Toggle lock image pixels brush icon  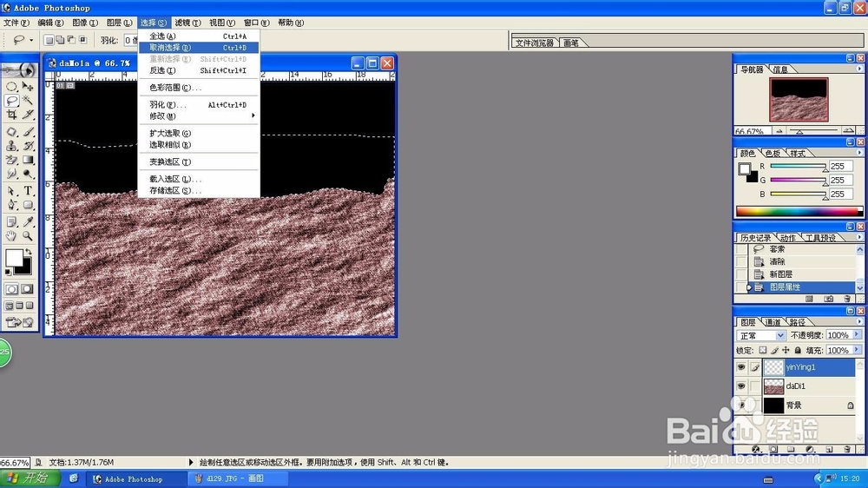774,350
